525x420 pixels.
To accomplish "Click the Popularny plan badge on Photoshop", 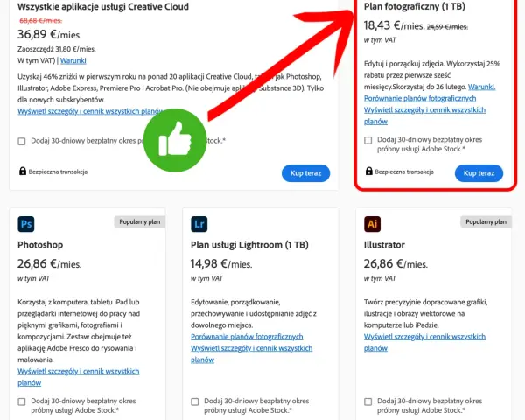I will (140, 221).
